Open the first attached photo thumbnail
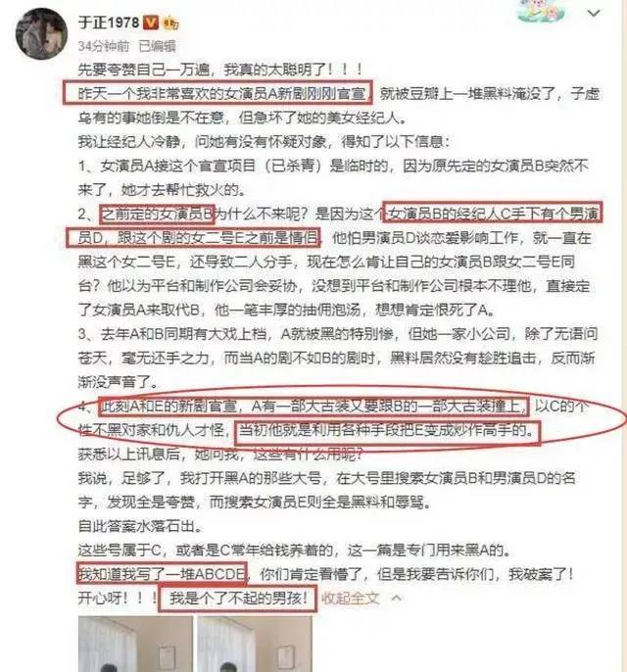The image size is (627, 672). point(135,645)
